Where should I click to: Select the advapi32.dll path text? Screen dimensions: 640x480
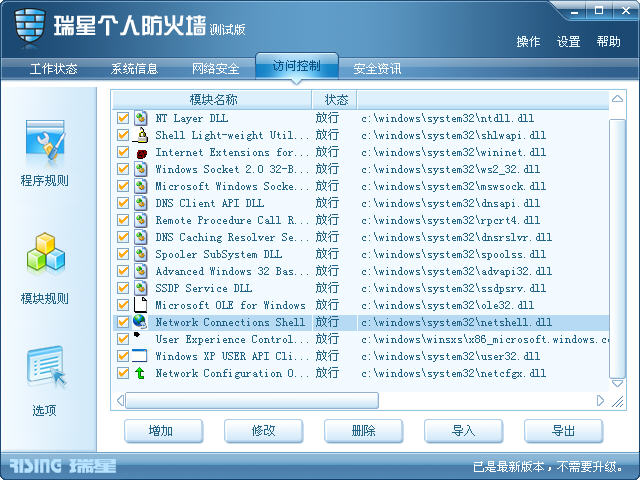[x=456, y=271]
